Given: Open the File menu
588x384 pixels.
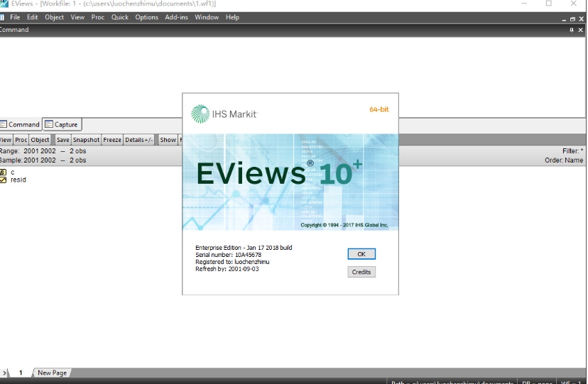Looking at the screenshot, I should (15, 17).
